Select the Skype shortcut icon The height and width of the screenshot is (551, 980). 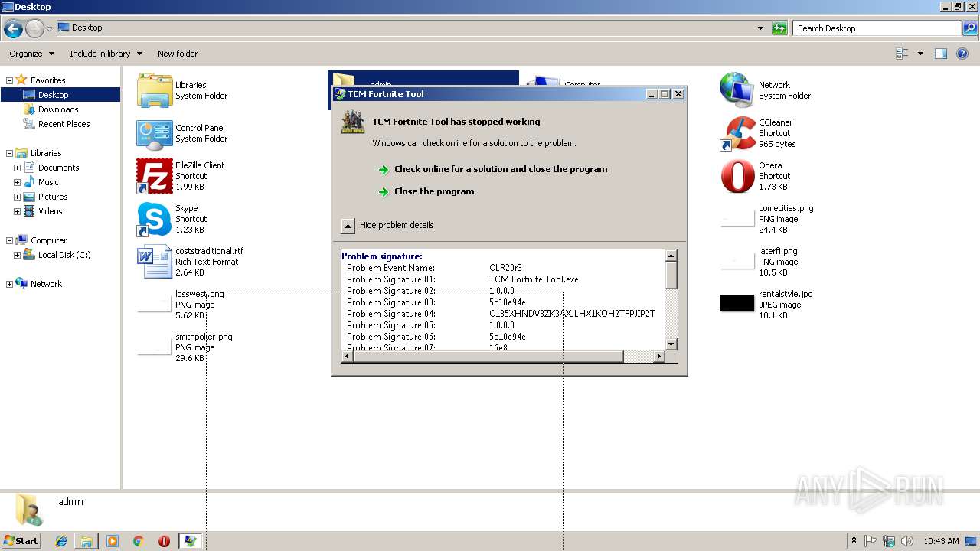coord(155,219)
